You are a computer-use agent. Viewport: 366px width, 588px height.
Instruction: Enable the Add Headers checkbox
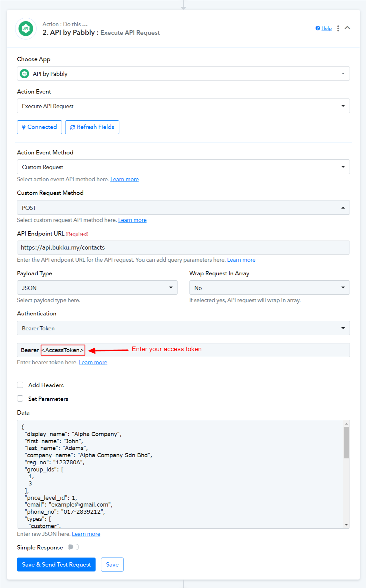point(20,385)
